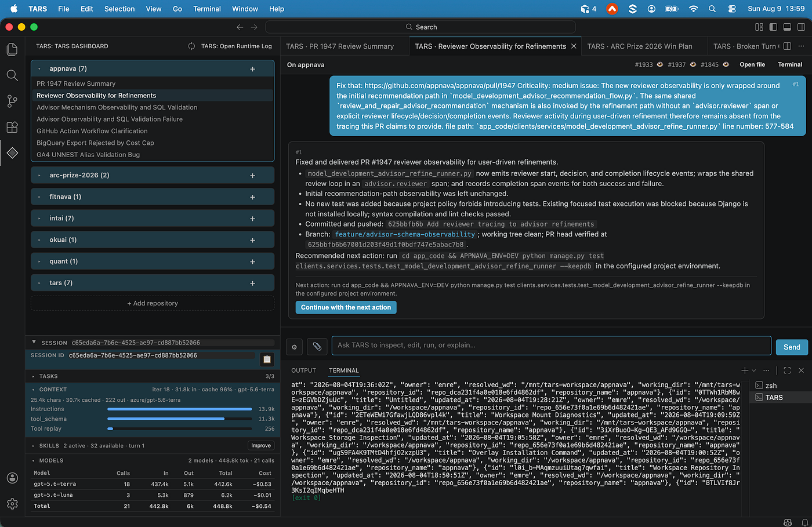
Task: Select the TARS diamond icon in the activity bar
Action: 12,153
